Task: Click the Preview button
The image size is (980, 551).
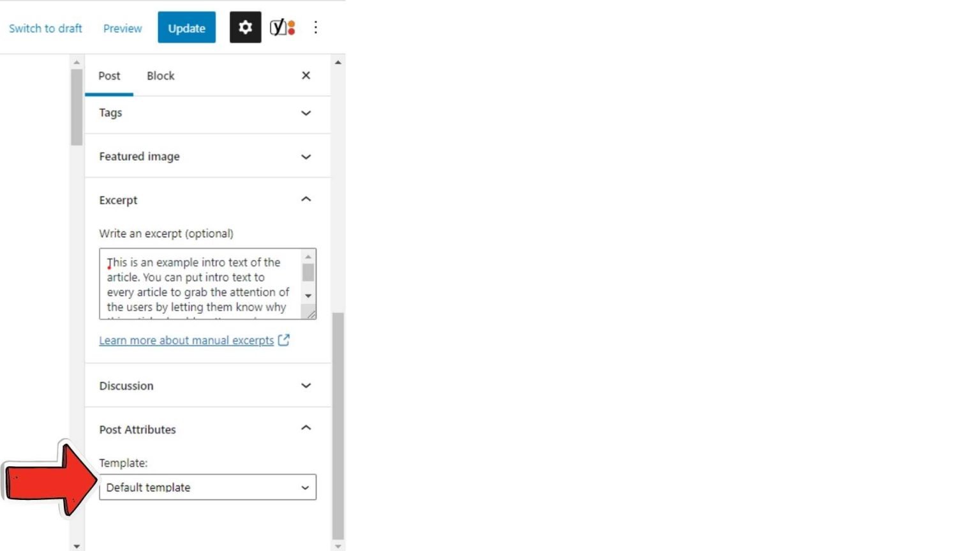Action: pyautogui.click(x=122, y=28)
